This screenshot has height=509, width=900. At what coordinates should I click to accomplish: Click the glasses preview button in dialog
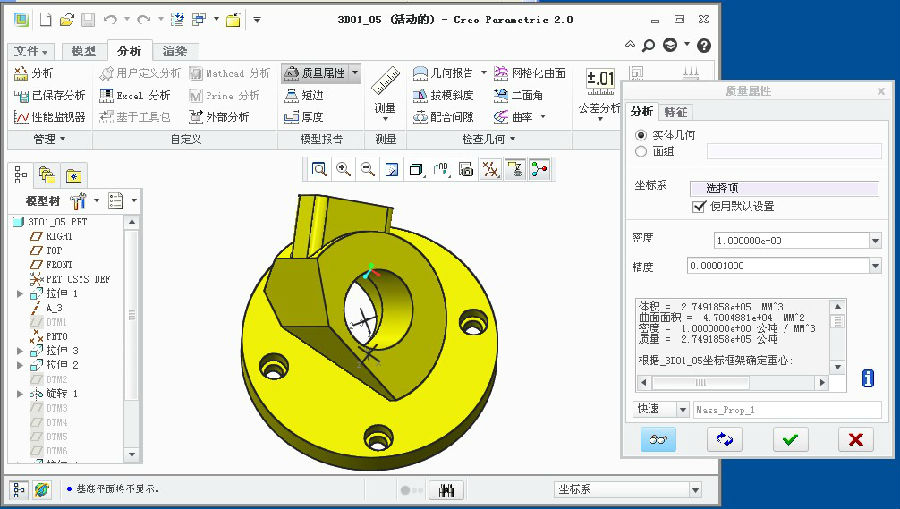tap(658, 440)
